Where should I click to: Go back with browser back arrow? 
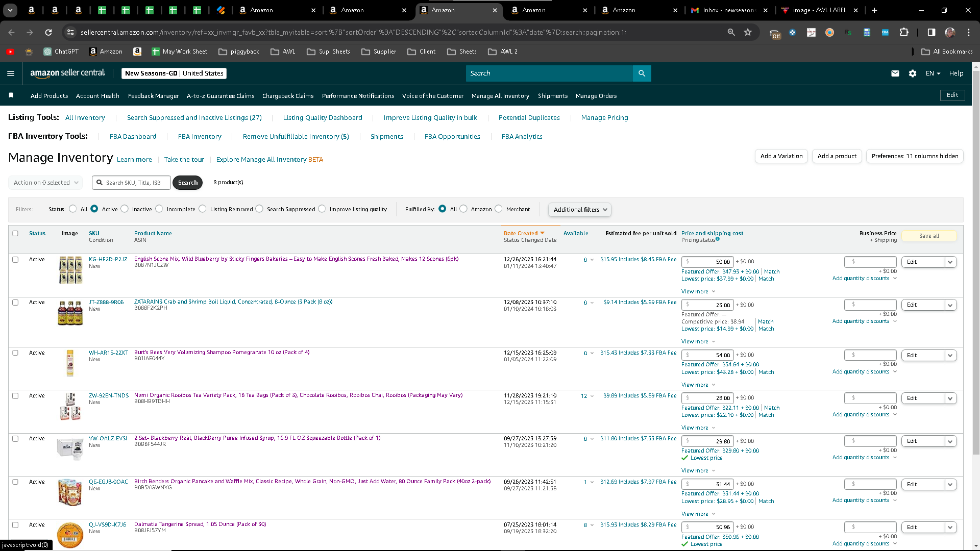11,32
